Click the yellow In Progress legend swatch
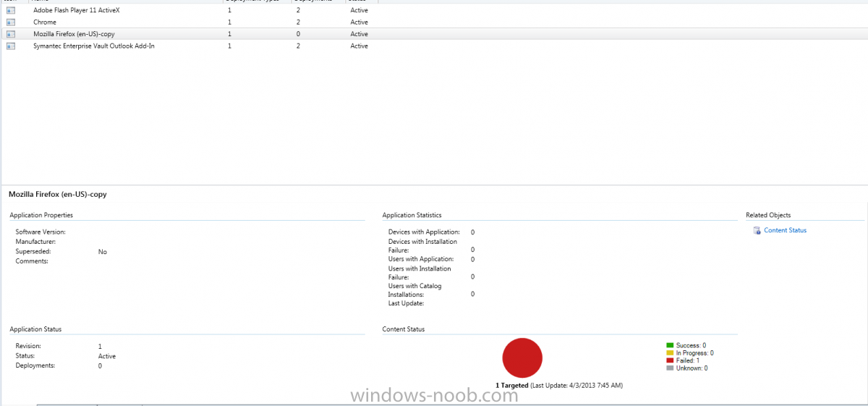Viewport: 868px width, 406px height. coord(670,353)
